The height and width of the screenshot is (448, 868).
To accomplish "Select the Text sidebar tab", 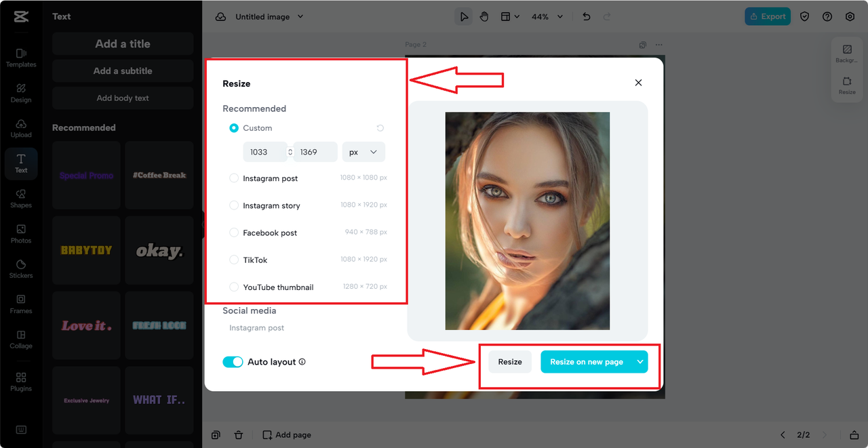I will tap(21, 163).
